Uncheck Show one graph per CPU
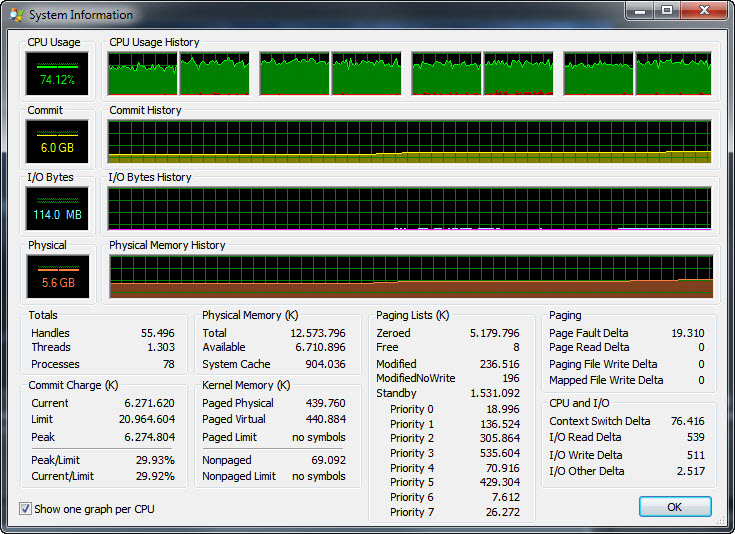 click(26, 509)
